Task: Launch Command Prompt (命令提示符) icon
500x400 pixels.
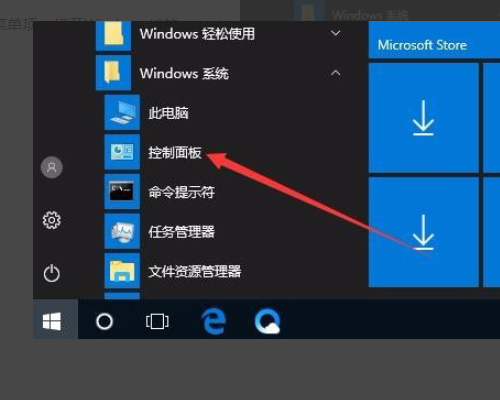Action: [122, 191]
